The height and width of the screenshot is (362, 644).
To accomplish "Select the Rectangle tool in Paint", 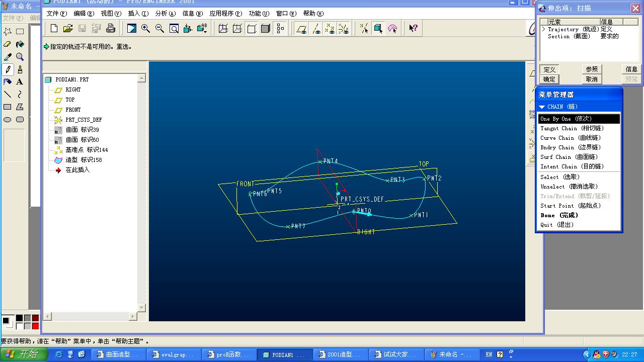I will click(8, 107).
